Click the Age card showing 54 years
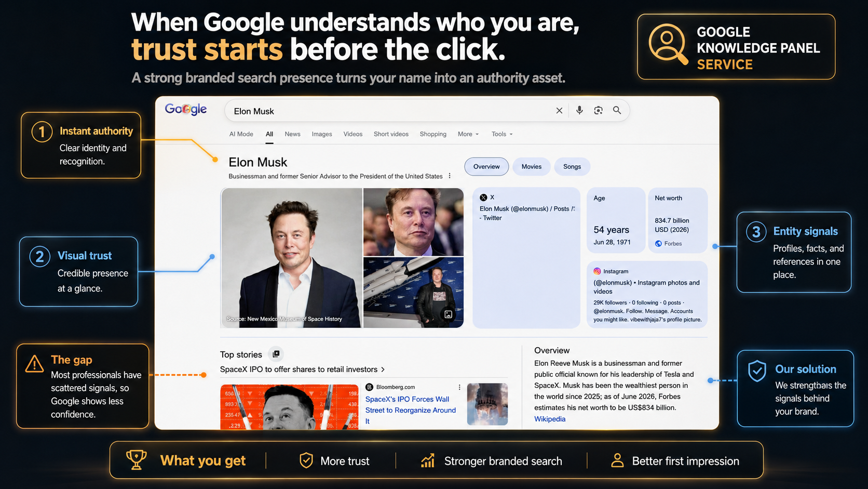 (616, 220)
